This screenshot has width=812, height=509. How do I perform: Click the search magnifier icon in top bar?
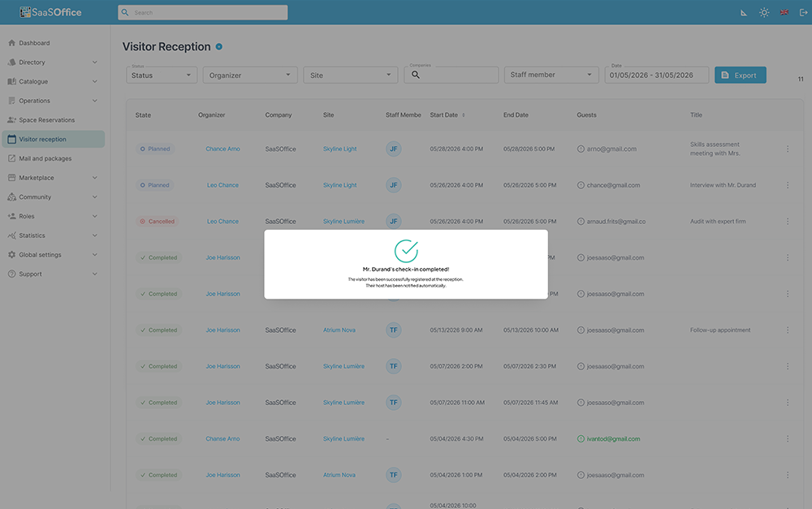[125, 12]
